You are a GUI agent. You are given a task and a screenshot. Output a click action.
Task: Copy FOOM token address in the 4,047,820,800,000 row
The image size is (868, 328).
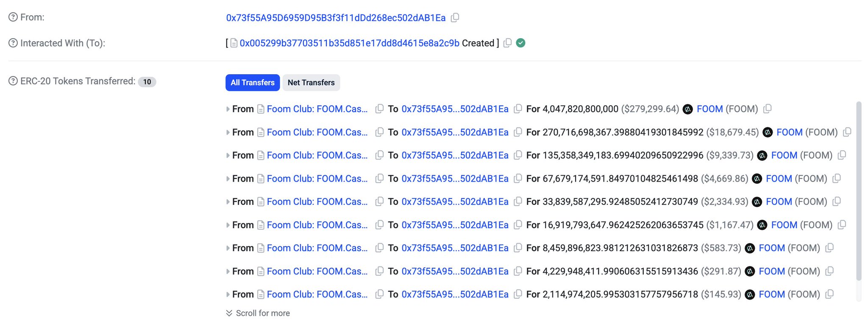click(x=767, y=109)
